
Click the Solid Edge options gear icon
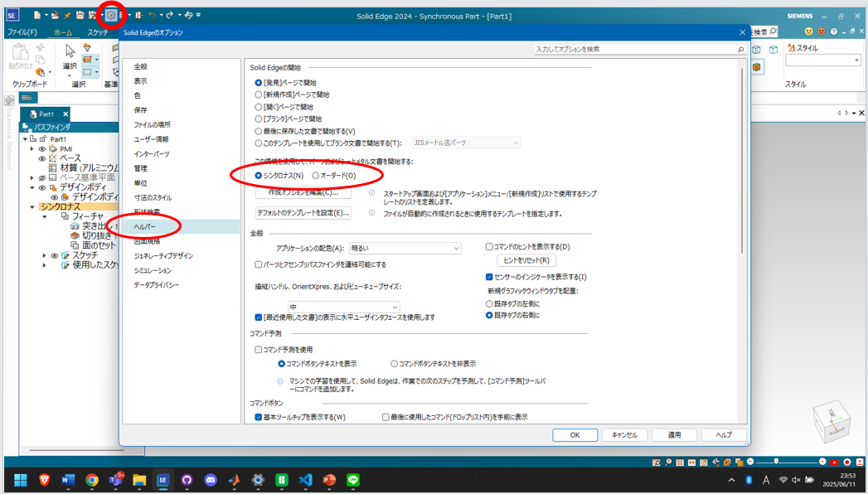pyautogui.click(x=111, y=15)
